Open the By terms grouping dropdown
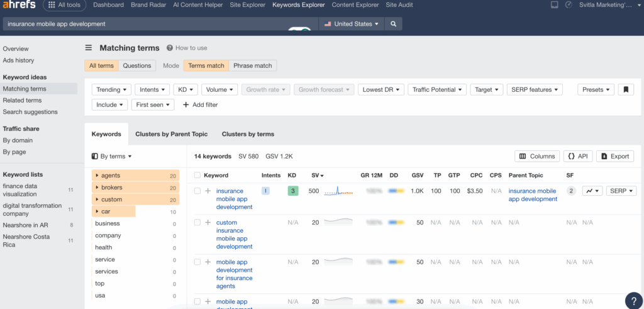Image resolution: width=644 pixels, height=309 pixels. [112, 156]
